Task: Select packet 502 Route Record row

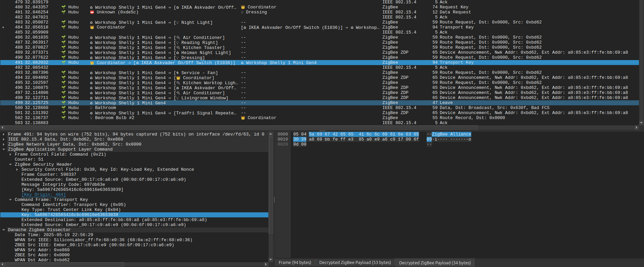Action: [319, 118]
